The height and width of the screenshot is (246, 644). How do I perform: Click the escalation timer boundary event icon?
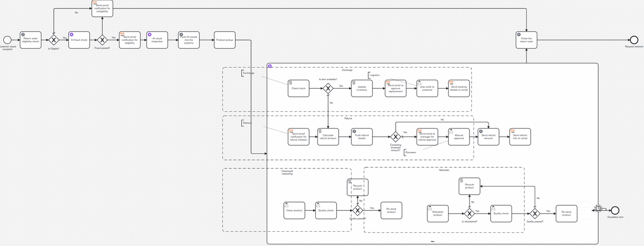598,209
